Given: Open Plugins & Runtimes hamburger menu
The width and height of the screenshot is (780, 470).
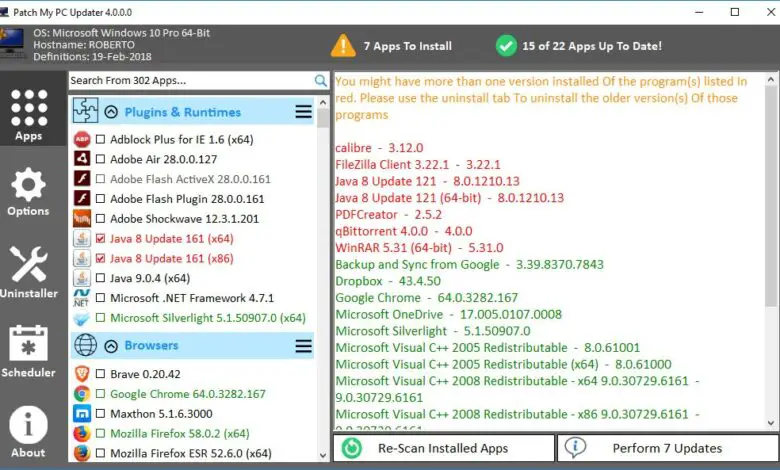Looking at the screenshot, I should click(x=303, y=111).
